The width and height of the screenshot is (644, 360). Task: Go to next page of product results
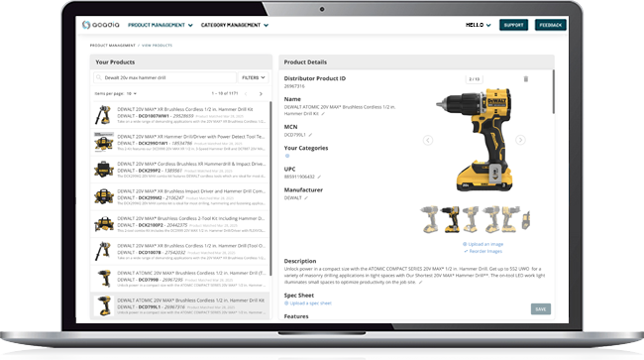pos(261,93)
